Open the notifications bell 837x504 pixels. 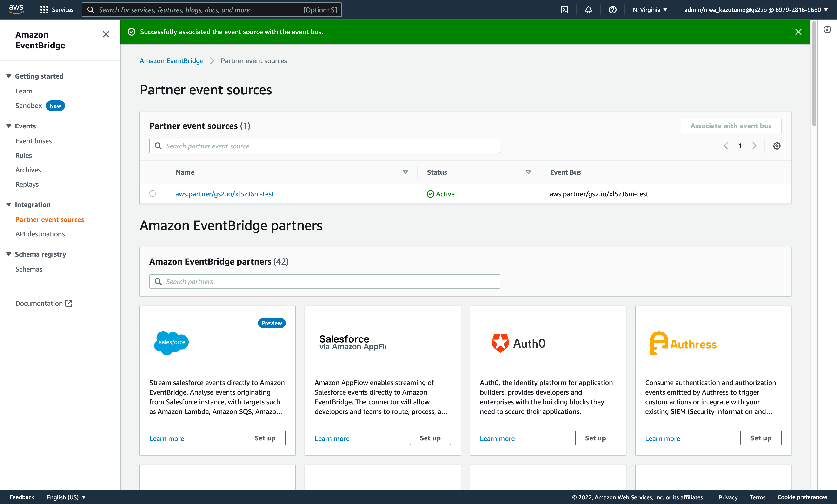(x=588, y=9)
